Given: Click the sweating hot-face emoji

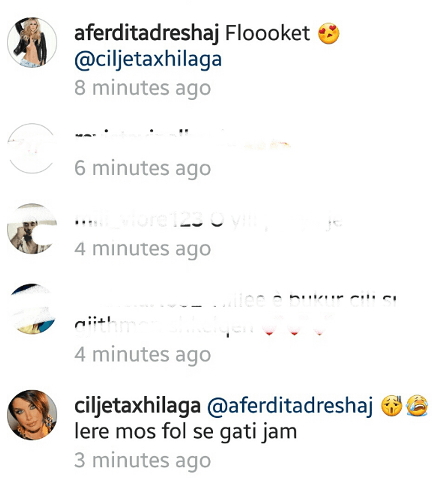Looking at the screenshot, I should [x=392, y=406].
